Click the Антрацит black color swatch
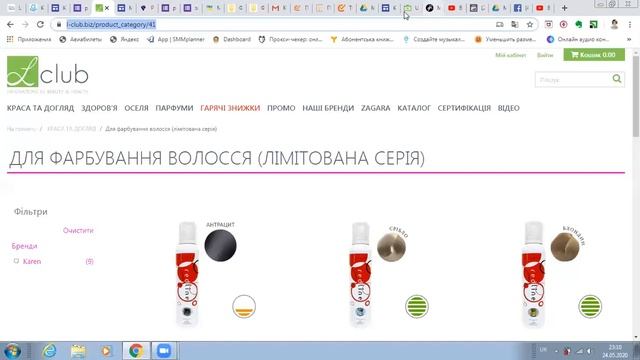Image resolution: width=640 pixels, height=360 pixels. [x=220, y=246]
